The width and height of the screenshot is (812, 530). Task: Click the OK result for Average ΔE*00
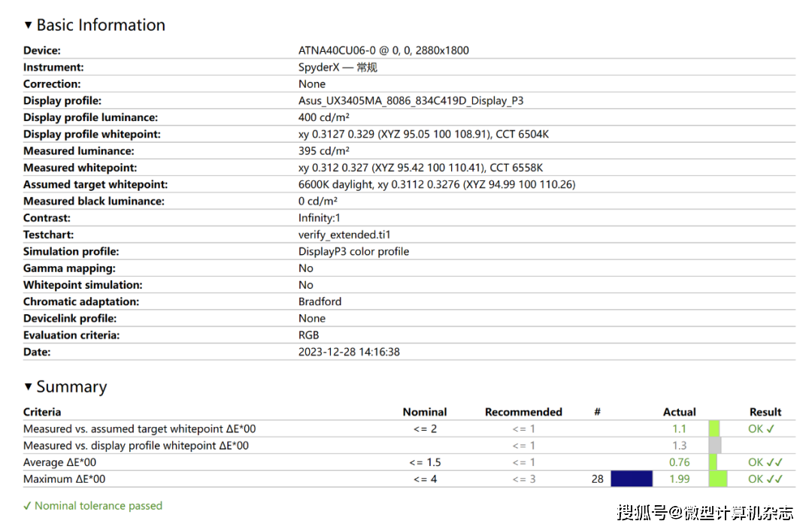pos(765,462)
